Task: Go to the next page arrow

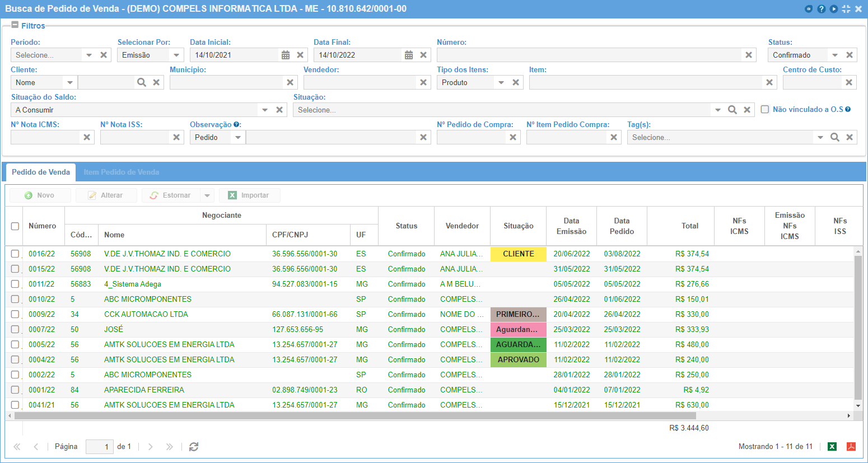Action: tap(150, 447)
